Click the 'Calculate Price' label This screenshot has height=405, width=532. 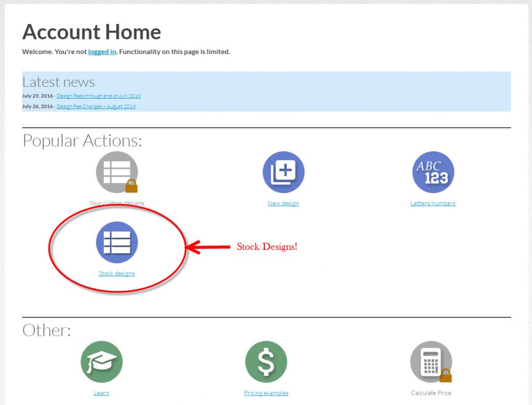point(431,393)
